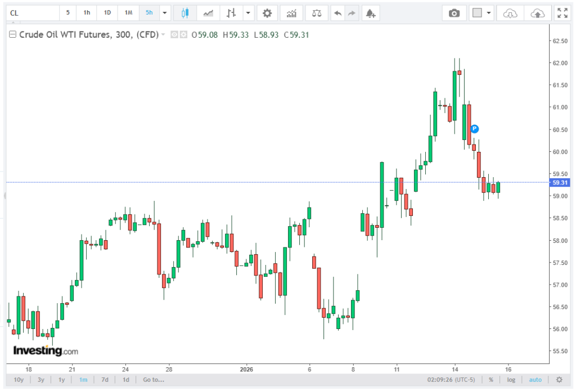Undo the last chart action
Viewport: 576px width, 392px height.
click(337, 13)
